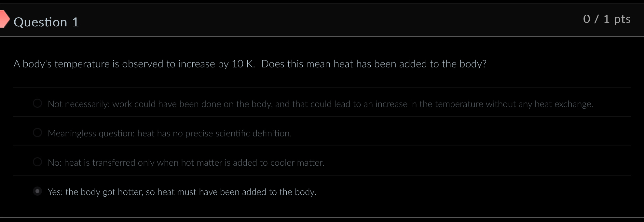Select the 'Not necessarily: work could have been done' radio button
644x222 pixels.
(x=37, y=103)
